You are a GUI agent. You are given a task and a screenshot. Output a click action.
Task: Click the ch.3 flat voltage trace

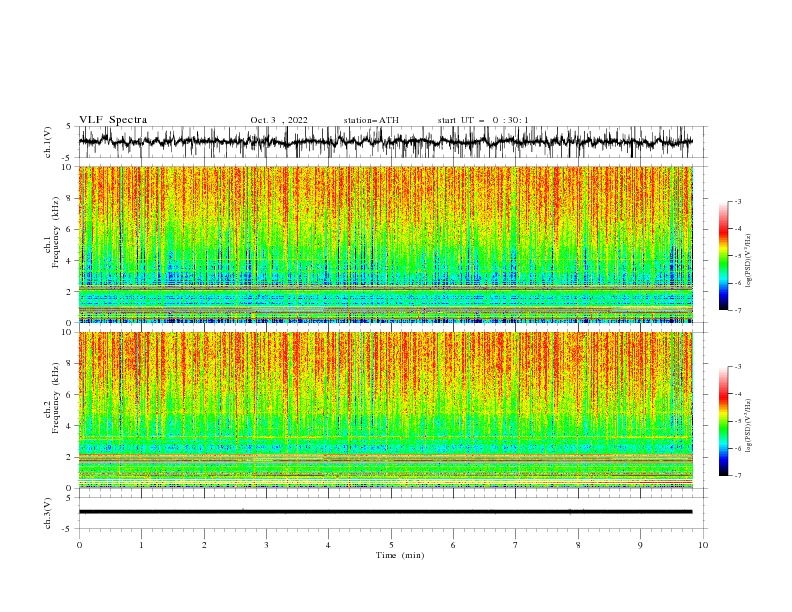coord(385,512)
